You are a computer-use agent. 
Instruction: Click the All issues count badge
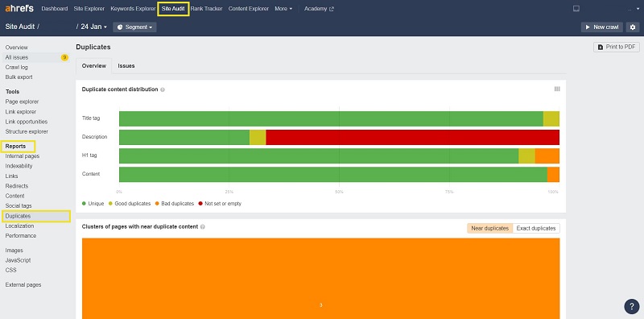tap(64, 57)
